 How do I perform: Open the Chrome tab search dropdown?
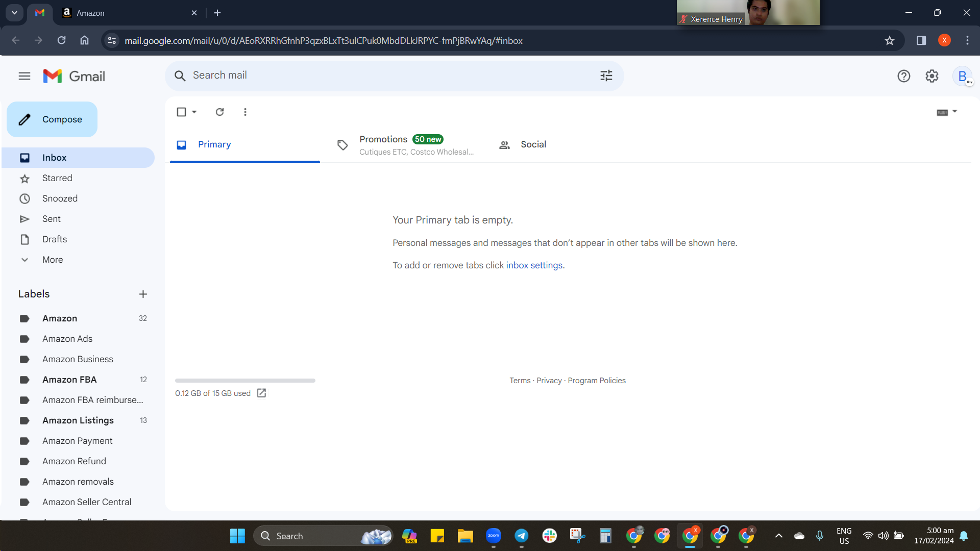click(x=14, y=13)
